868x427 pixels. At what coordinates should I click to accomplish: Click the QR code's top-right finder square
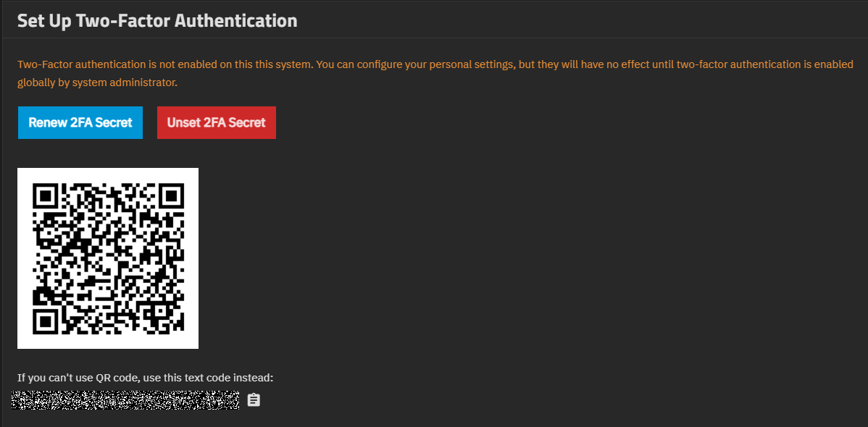[172, 195]
